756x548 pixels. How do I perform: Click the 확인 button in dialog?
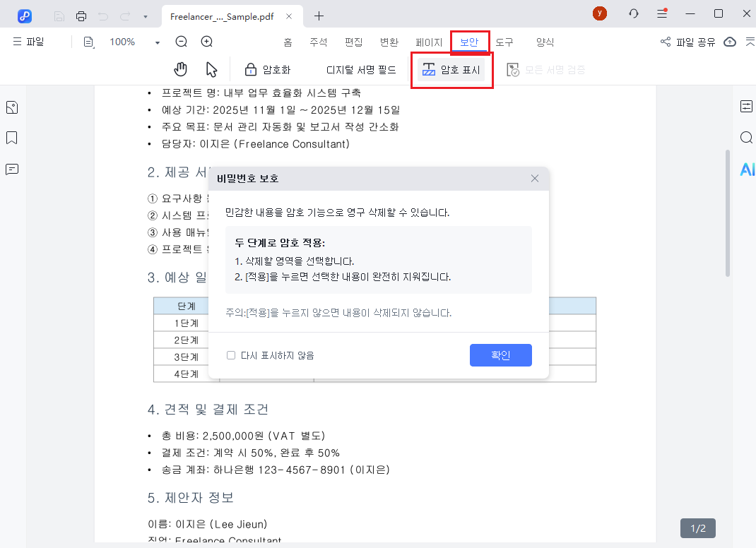point(500,355)
